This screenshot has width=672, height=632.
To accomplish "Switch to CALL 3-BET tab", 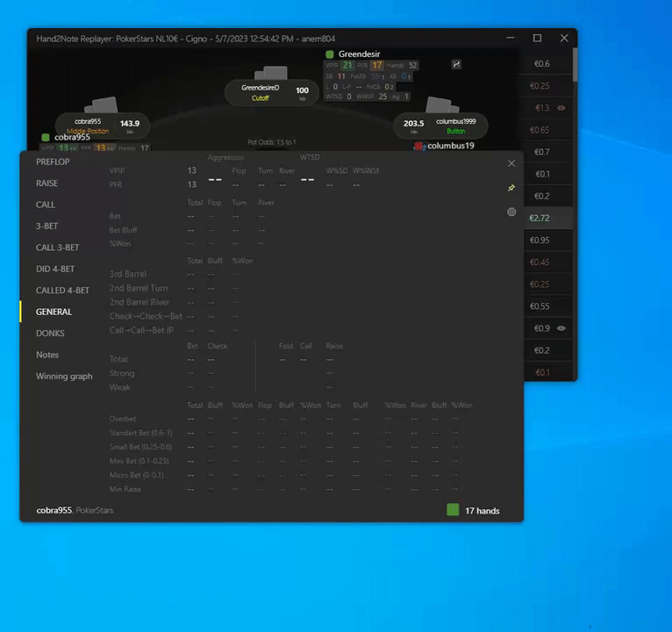I will pos(57,248).
